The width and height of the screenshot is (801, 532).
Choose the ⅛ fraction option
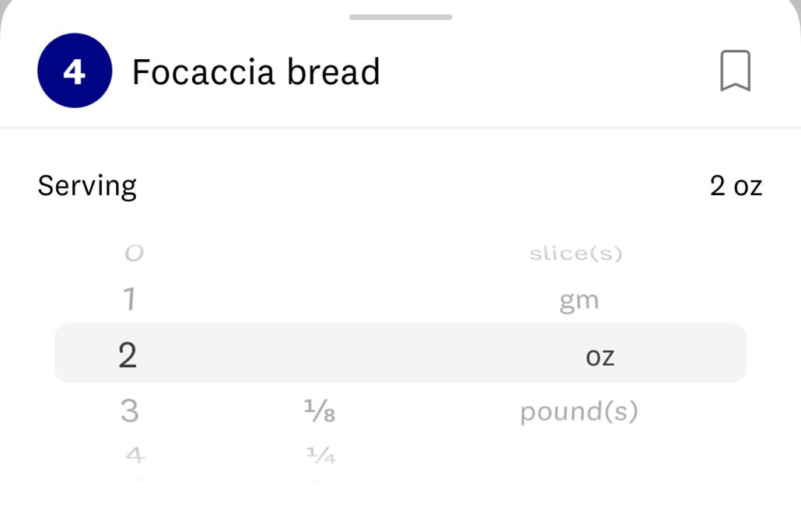319,412
